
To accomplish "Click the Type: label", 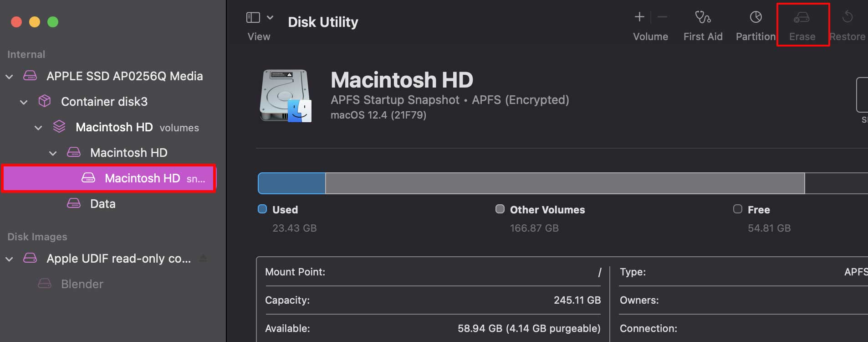I will (x=633, y=272).
